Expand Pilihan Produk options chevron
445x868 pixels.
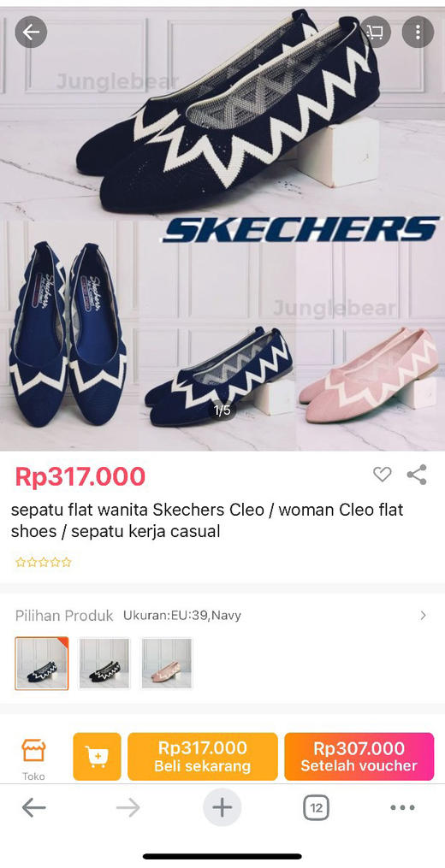(424, 616)
